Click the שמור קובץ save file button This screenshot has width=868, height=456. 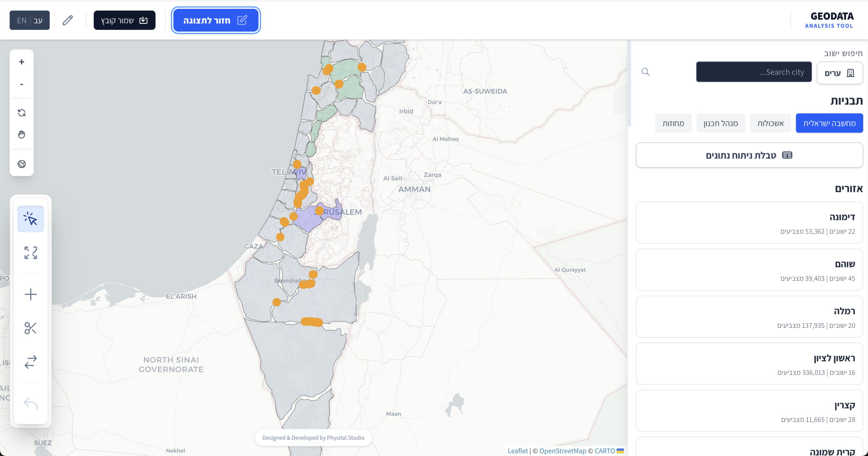124,20
